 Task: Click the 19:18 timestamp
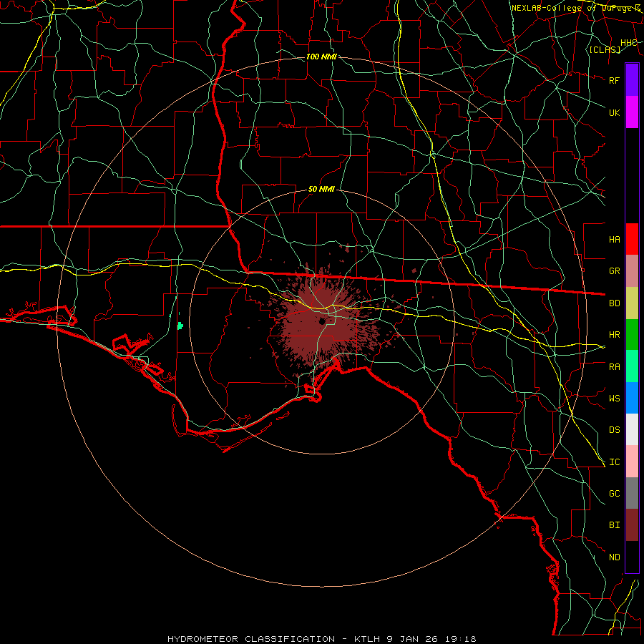point(459,639)
